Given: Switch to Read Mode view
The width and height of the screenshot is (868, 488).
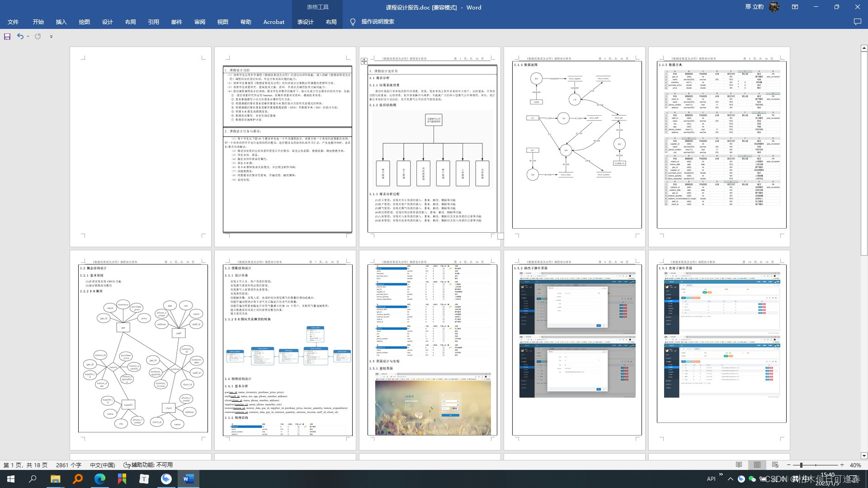Looking at the screenshot, I should 739,465.
